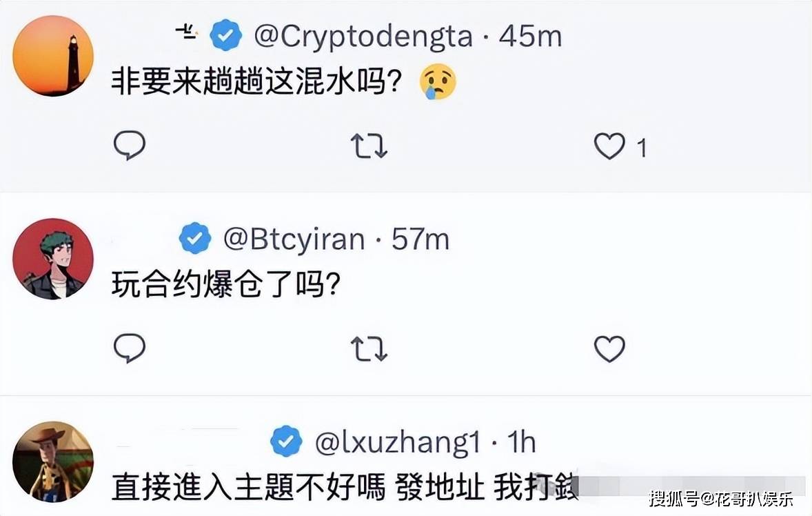Click the reply icon under @Btcyiran's comment

tap(129, 349)
